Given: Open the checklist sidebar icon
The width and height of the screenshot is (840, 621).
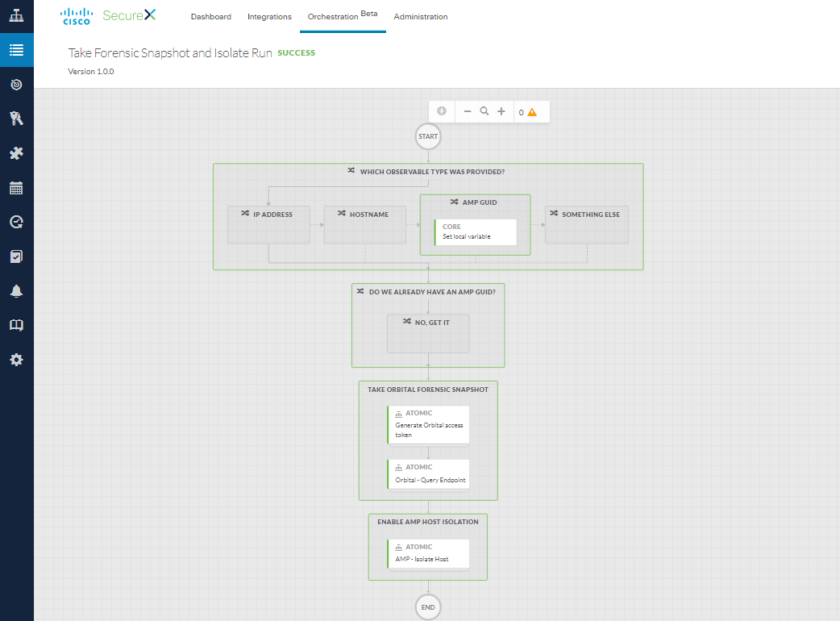Looking at the screenshot, I should (17, 256).
